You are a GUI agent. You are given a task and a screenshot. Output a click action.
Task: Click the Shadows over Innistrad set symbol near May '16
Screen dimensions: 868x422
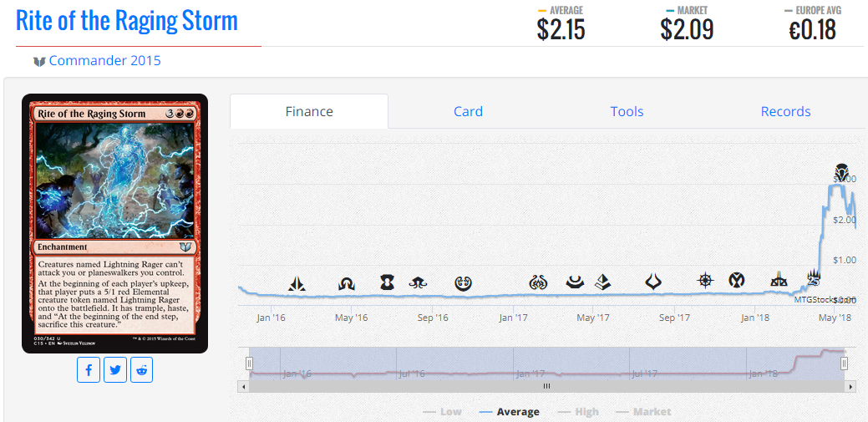pos(347,284)
